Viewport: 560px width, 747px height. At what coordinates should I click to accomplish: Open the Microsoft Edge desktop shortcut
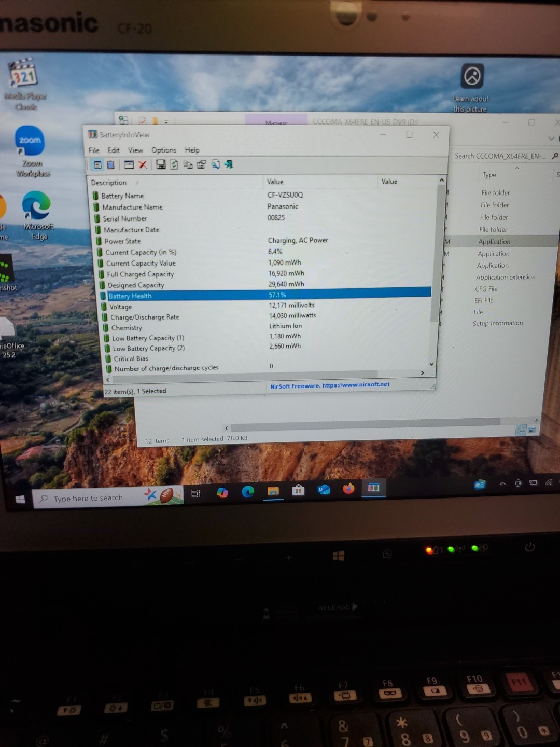[x=37, y=215]
